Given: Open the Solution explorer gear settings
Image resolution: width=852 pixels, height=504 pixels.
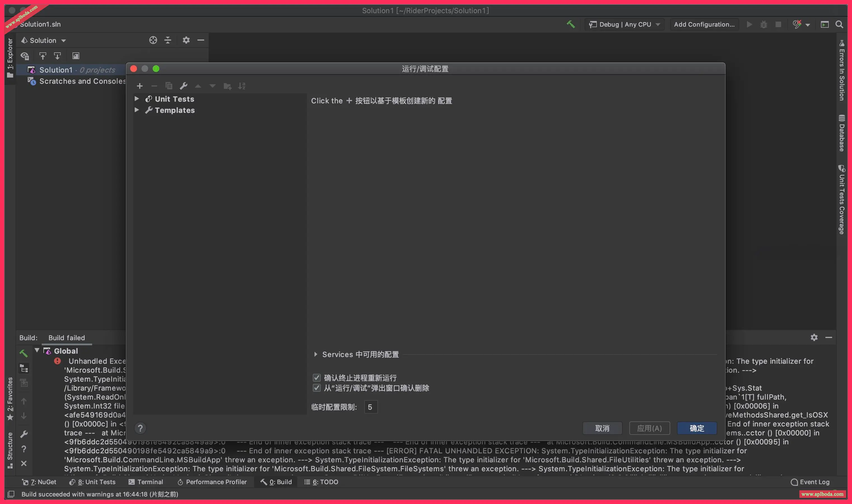Looking at the screenshot, I should tap(186, 40).
